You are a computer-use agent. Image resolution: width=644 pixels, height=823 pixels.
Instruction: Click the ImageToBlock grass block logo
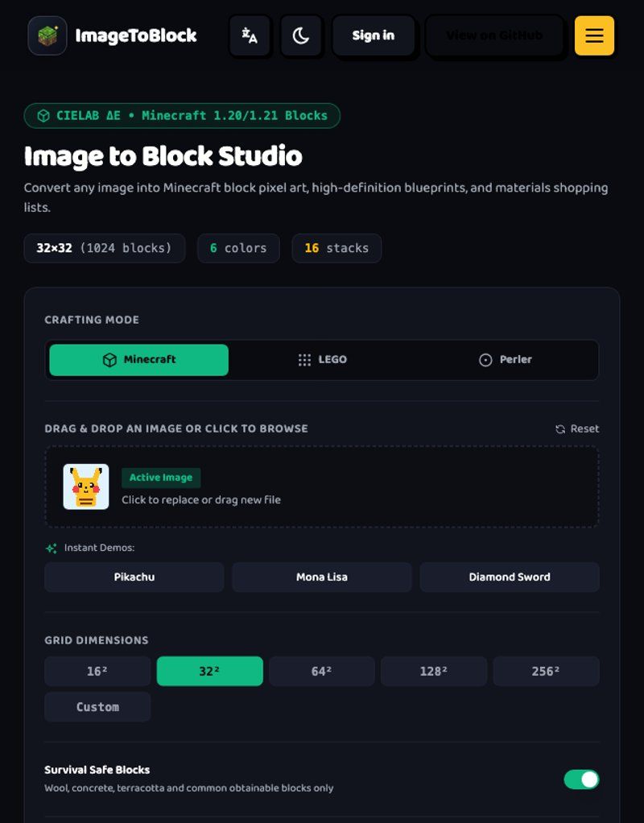[47, 35]
